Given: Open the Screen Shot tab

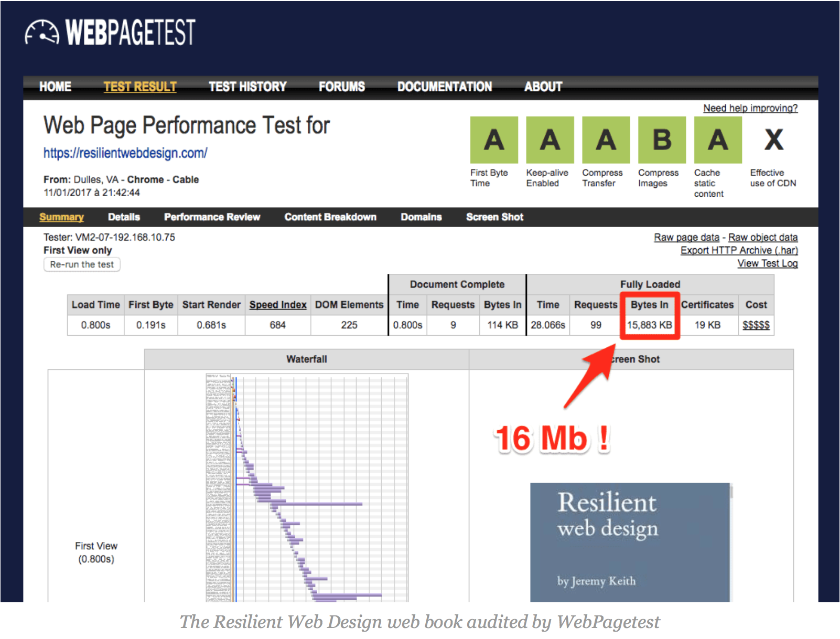Looking at the screenshot, I should tap(494, 217).
